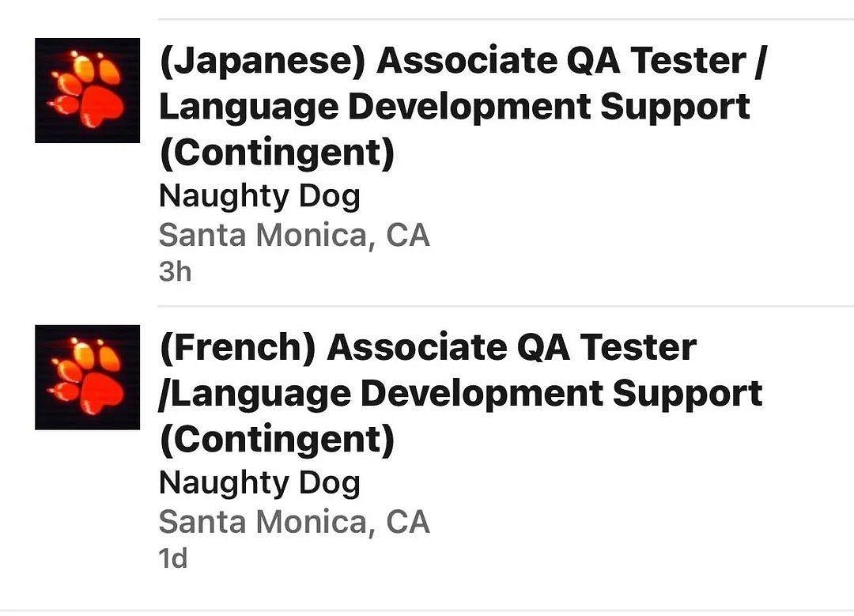Click the divider line between the two listings
Viewport: 854px width, 616px height.
point(506,306)
